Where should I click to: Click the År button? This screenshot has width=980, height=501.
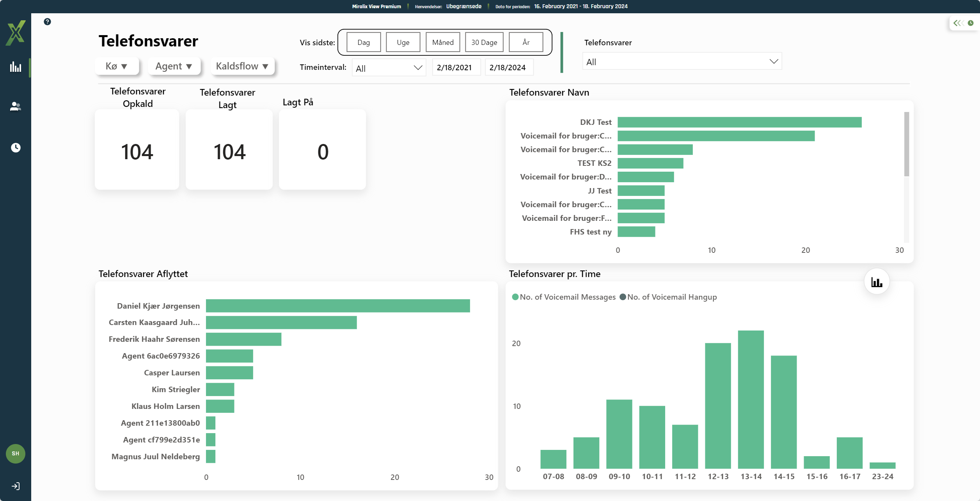pyautogui.click(x=526, y=42)
